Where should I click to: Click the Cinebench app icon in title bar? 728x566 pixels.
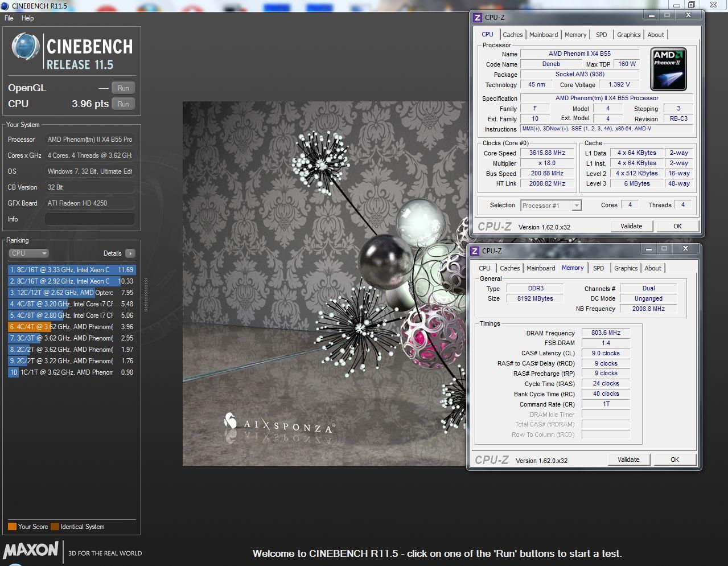pyautogui.click(x=5, y=6)
